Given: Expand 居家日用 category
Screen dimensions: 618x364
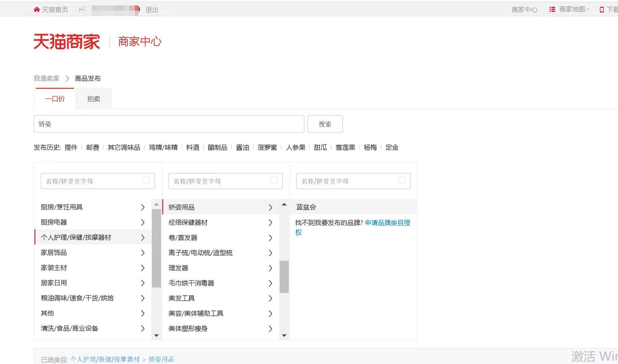Looking at the screenshot, I should (x=143, y=283).
